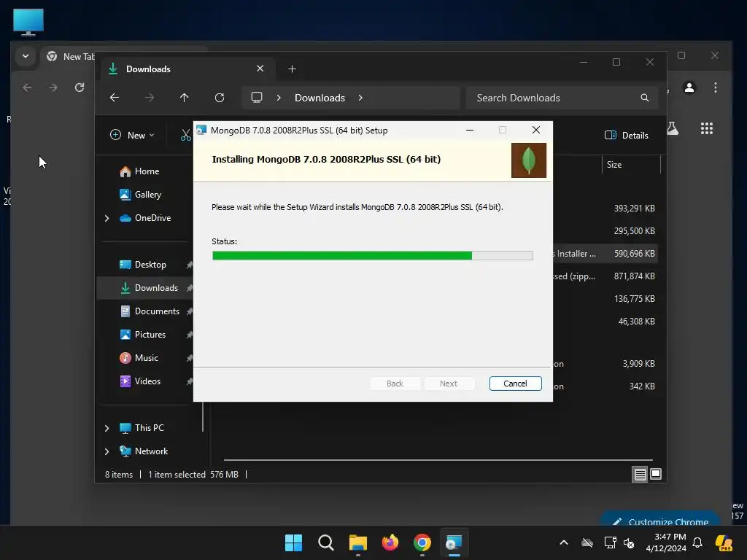Open the notifications bell in taskbar
747x560 pixels.
pos(697,542)
